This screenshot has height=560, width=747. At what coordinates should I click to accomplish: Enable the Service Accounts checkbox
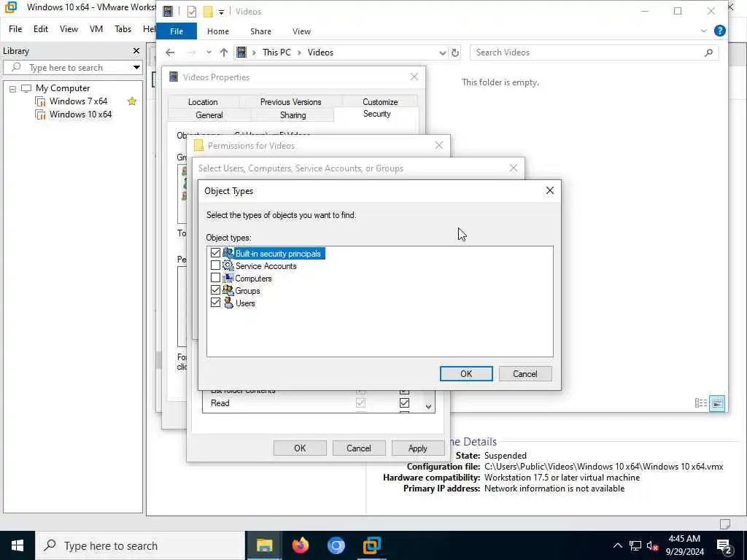point(215,265)
